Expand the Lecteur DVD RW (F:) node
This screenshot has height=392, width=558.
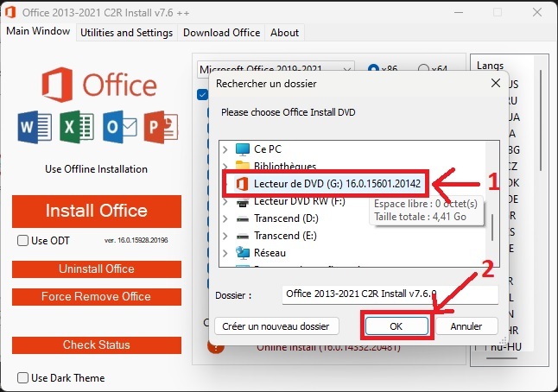pyautogui.click(x=225, y=202)
